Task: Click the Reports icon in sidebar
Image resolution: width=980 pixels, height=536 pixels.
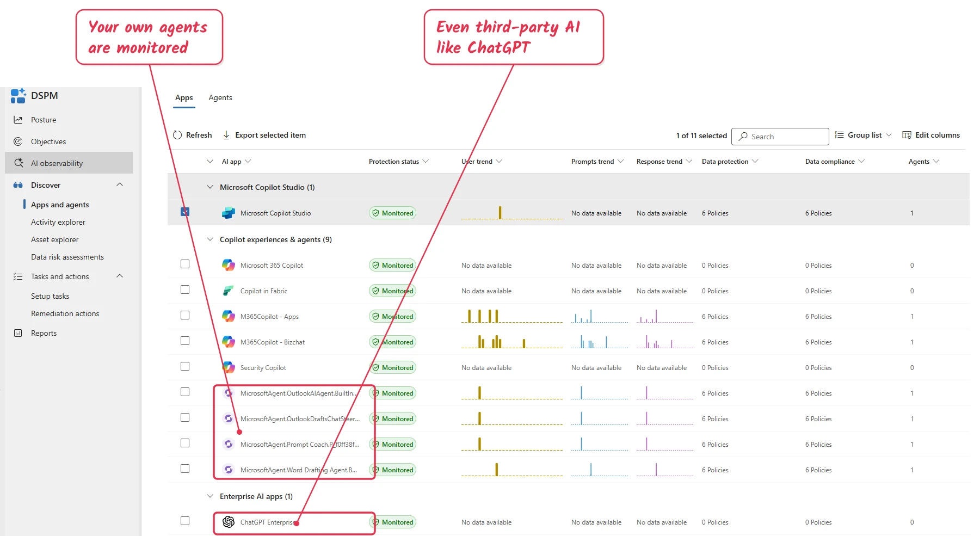Action: [x=18, y=333]
